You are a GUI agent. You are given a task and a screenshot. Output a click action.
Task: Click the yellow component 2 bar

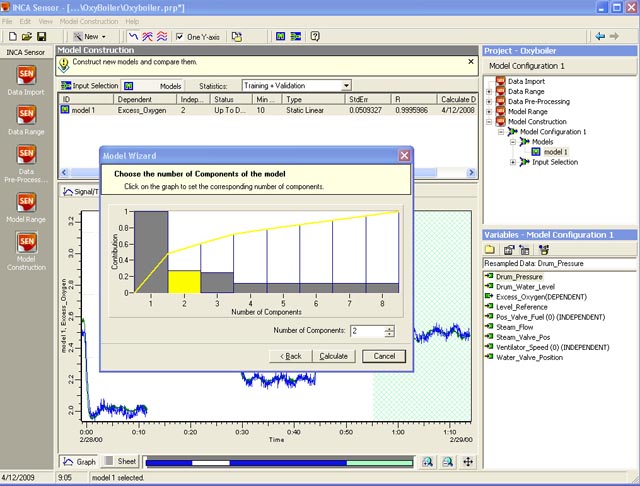(184, 282)
